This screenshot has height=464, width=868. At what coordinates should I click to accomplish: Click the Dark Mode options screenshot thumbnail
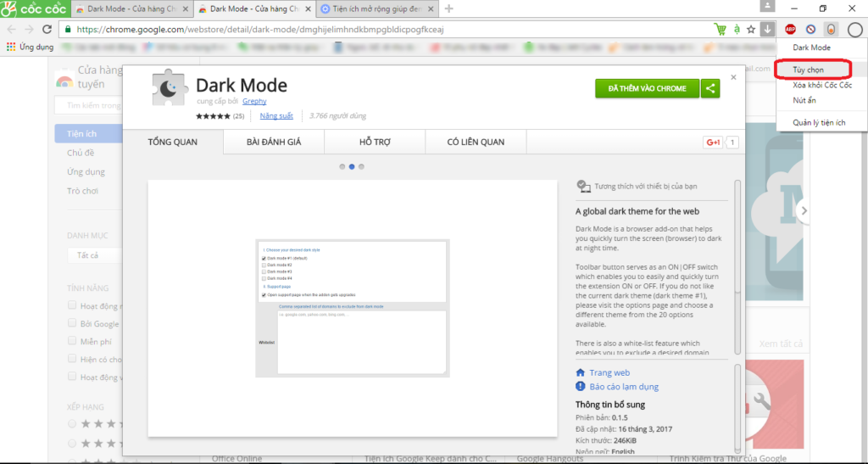[x=353, y=308]
